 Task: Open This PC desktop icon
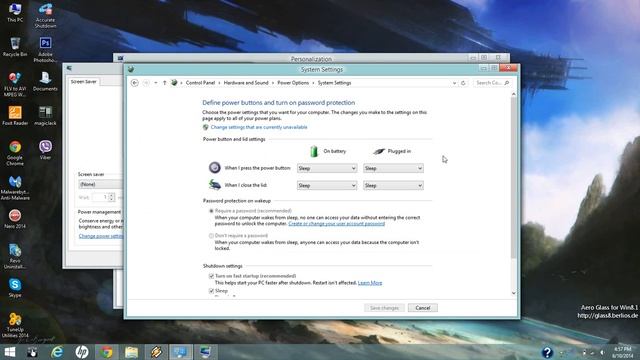[15, 12]
